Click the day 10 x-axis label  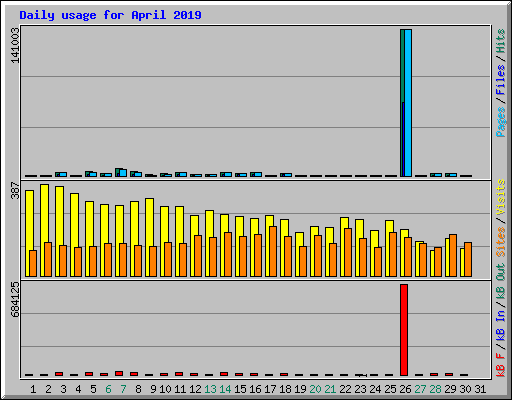click(x=165, y=389)
